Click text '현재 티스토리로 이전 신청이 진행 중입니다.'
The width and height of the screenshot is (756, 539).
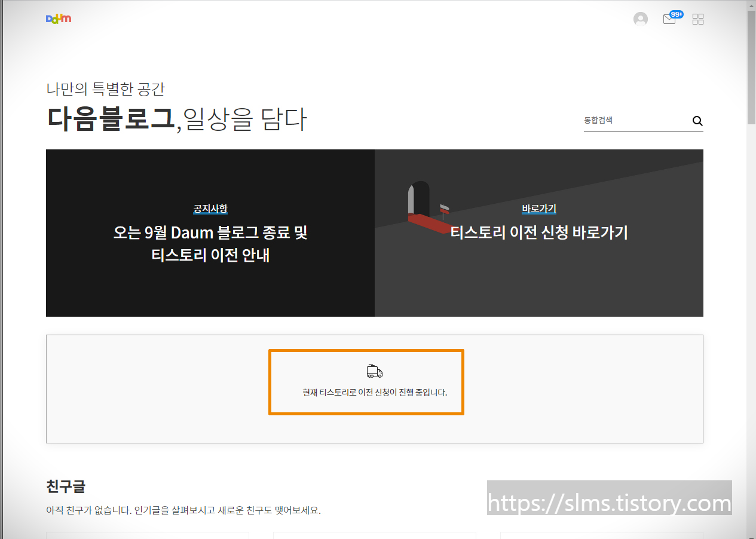pyautogui.click(x=375, y=393)
